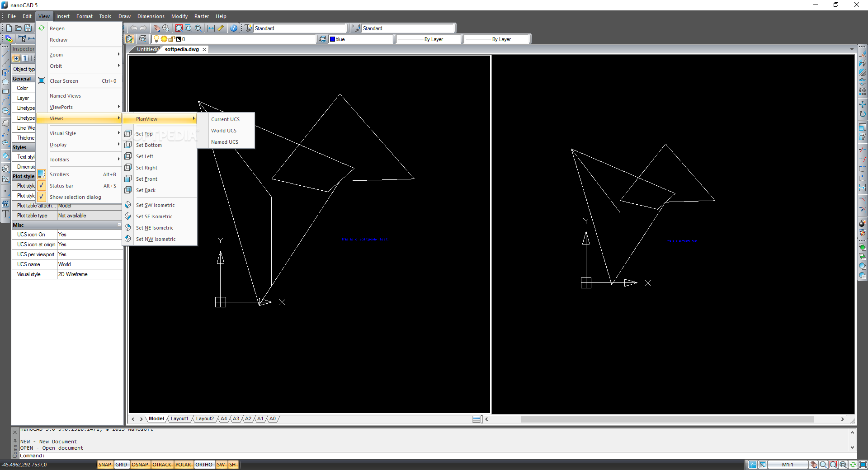Open the Display submenu

[79, 145]
